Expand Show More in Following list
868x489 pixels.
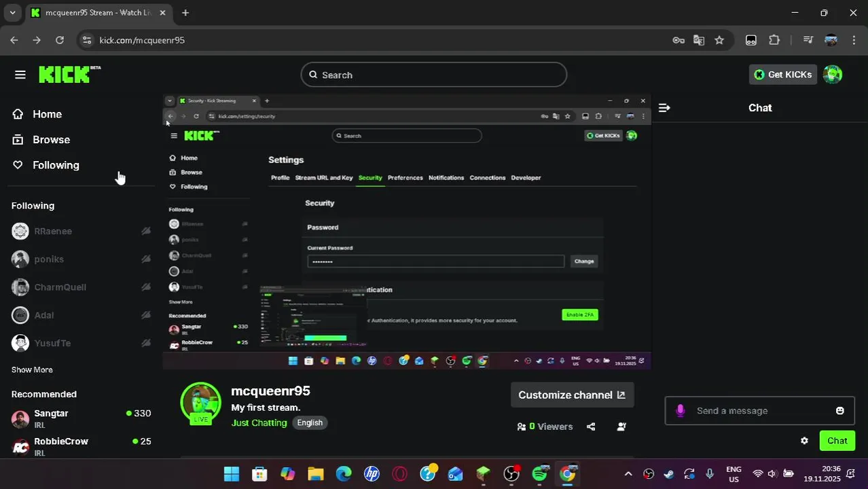click(x=32, y=369)
